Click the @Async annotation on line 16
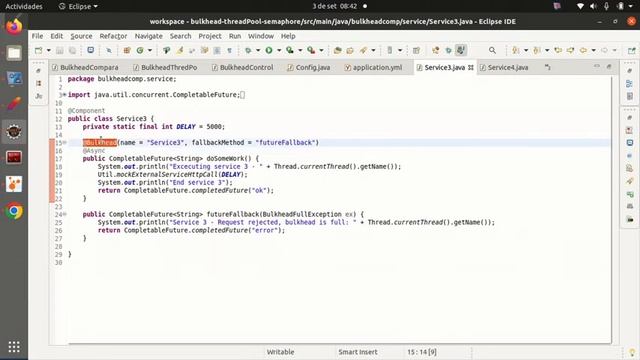Viewport: 640px width, 360px height. pos(94,151)
